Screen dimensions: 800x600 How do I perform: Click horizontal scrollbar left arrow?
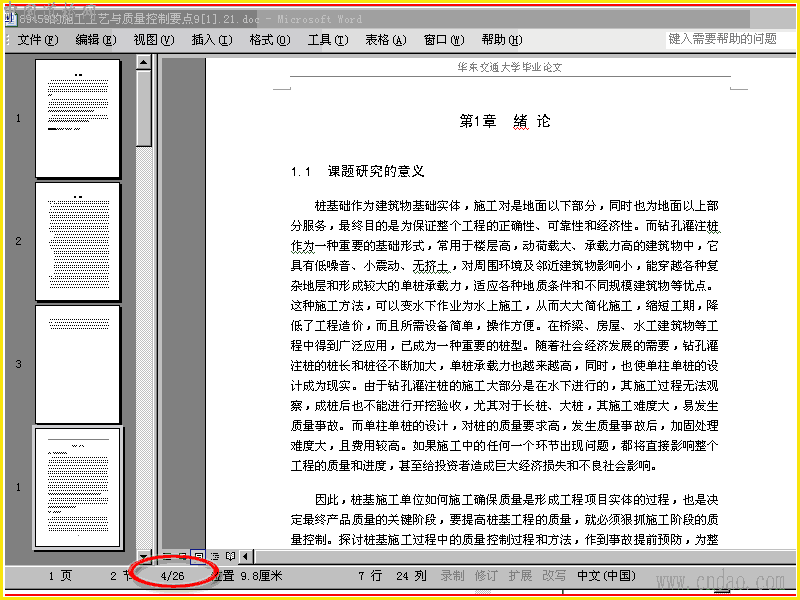coord(246,557)
